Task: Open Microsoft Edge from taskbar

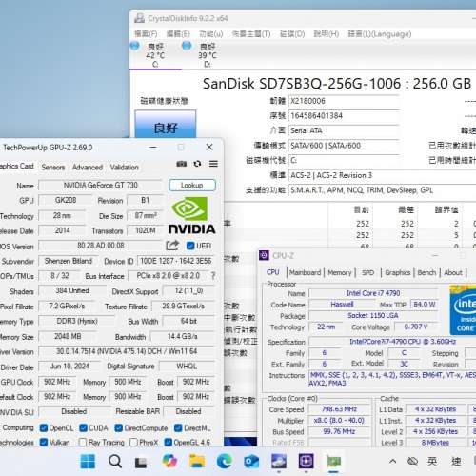Action: point(224,462)
